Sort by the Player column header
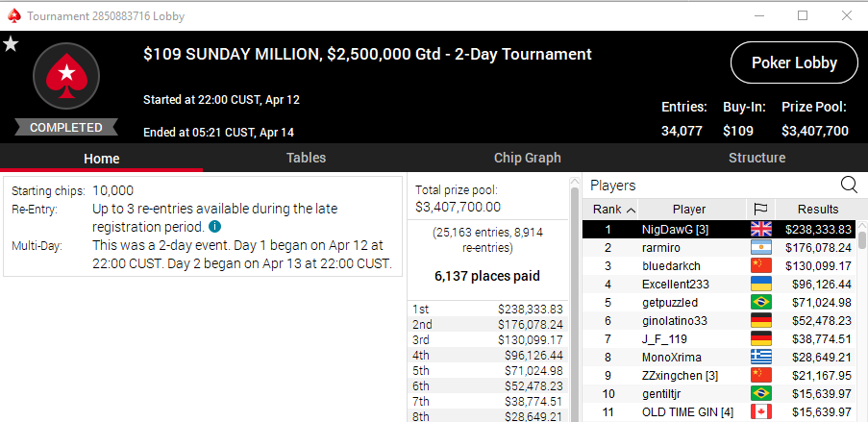The image size is (868, 422). pyautogui.click(x=689, y=210)
